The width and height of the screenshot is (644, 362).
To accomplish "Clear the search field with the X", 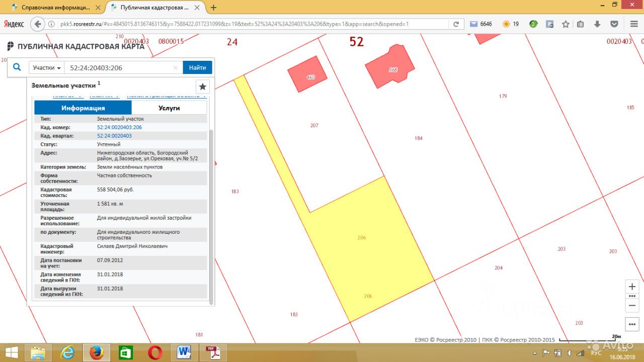I will (x=176, y=67).
